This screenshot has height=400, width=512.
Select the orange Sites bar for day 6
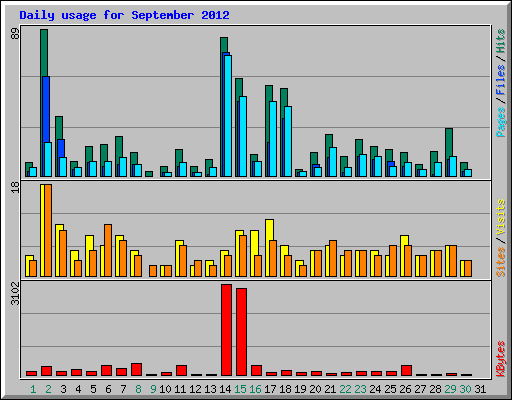(108, 250)
